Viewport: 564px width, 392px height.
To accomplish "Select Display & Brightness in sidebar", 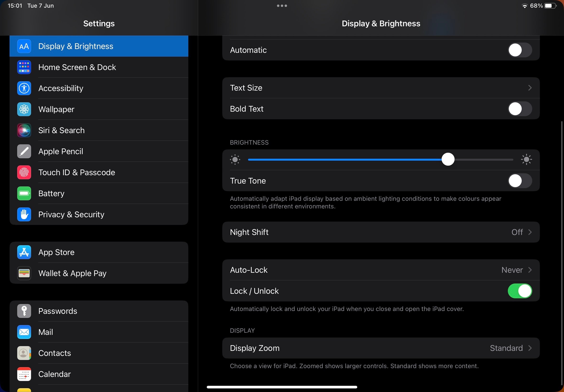I will (99, 46).
